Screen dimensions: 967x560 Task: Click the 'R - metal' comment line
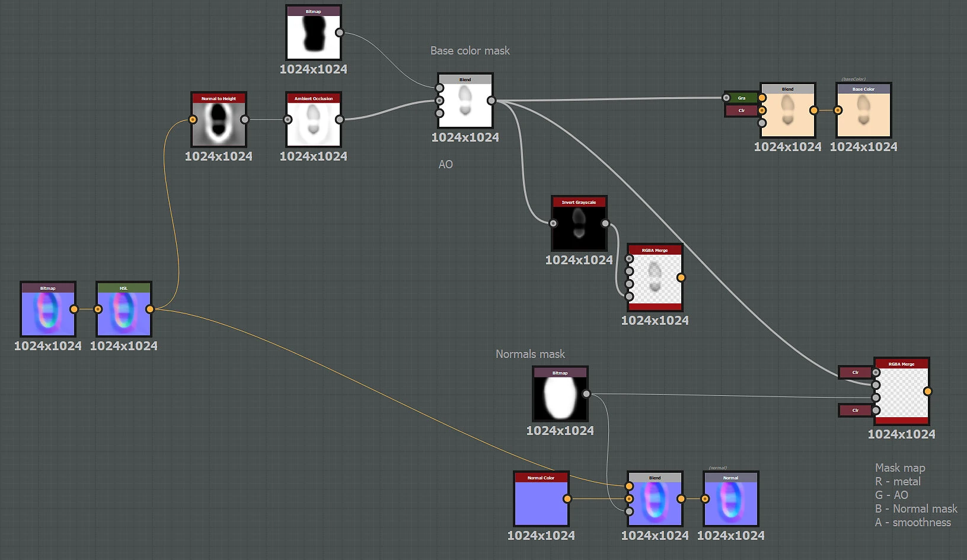pyautogui.click(x=898, y=481)
